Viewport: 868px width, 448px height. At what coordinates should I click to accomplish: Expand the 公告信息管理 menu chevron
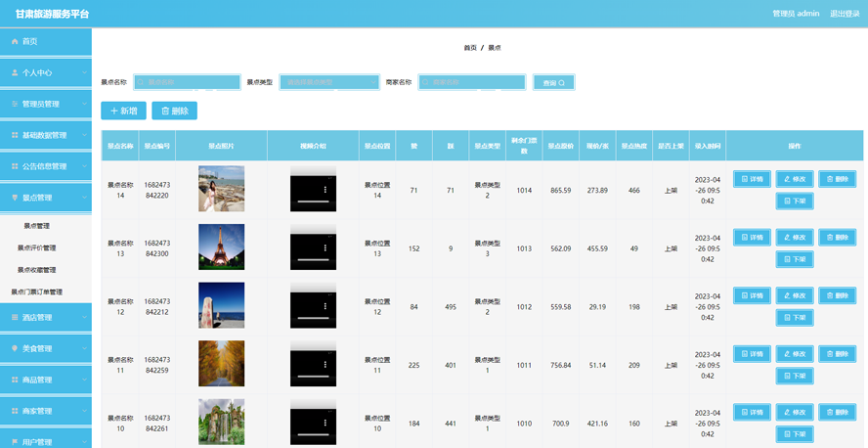click(84, 166)
